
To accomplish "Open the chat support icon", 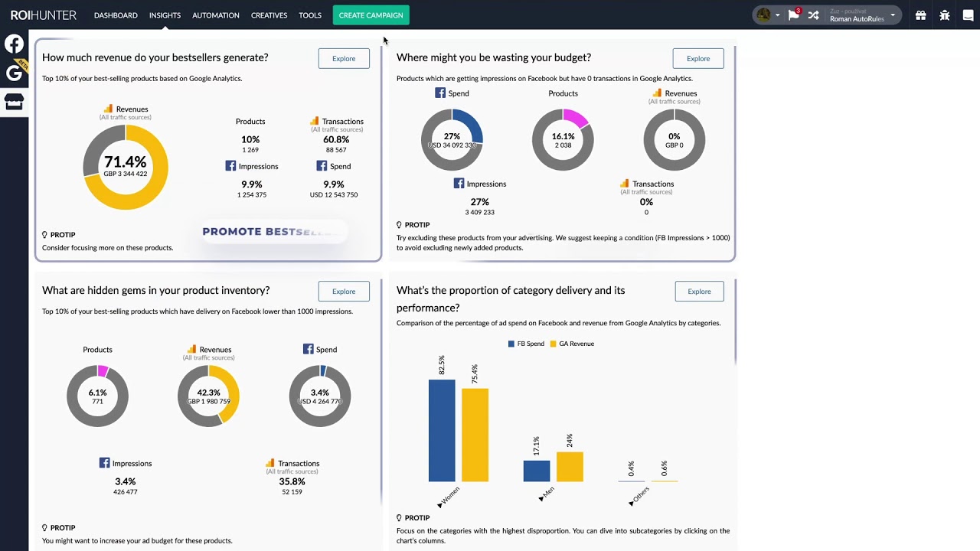I will click(x=968, y=15).
